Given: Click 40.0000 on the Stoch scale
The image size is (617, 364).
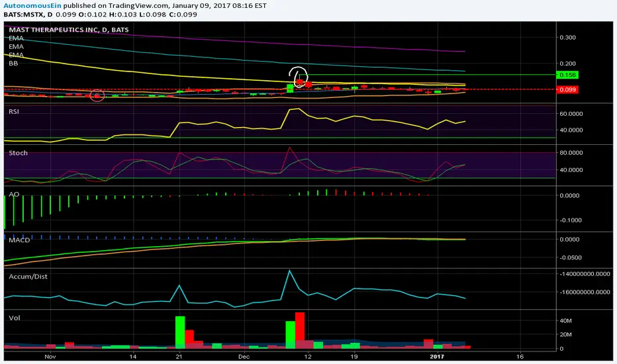Looking at the screenshot, I should pos(571,170).
